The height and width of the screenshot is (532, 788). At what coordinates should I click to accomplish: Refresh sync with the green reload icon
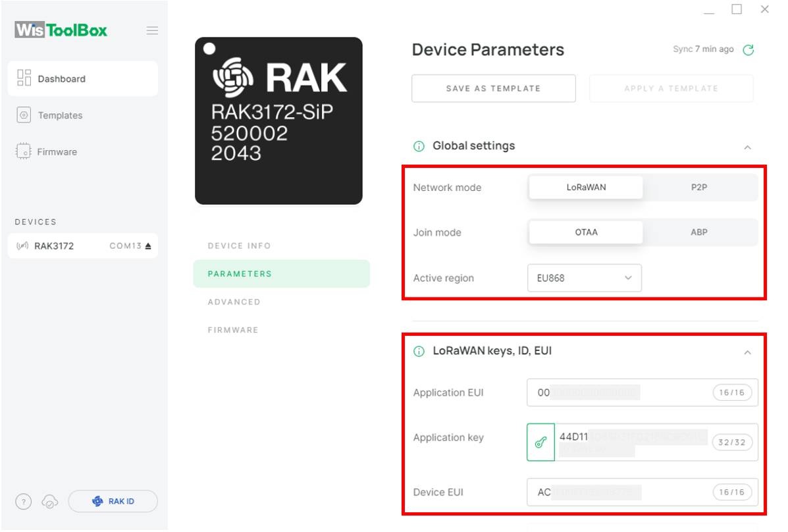tap(749, 50)
